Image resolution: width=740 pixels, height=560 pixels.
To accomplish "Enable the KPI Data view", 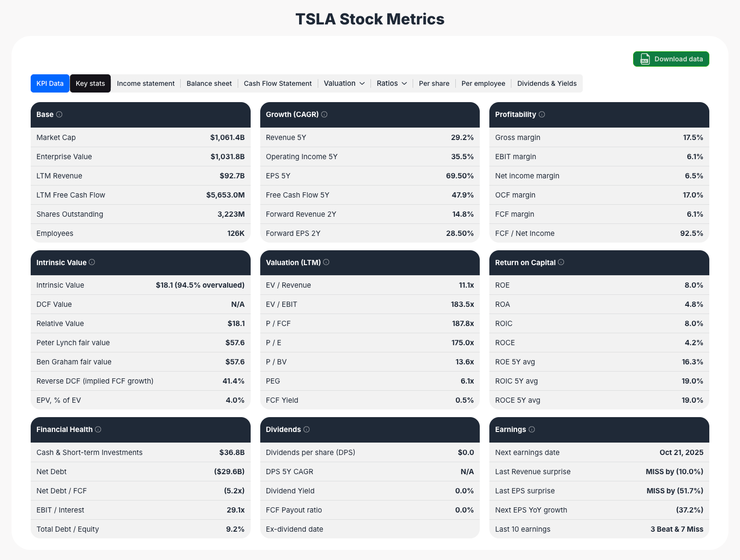I will pyautogui.click(x=50, y=83).
